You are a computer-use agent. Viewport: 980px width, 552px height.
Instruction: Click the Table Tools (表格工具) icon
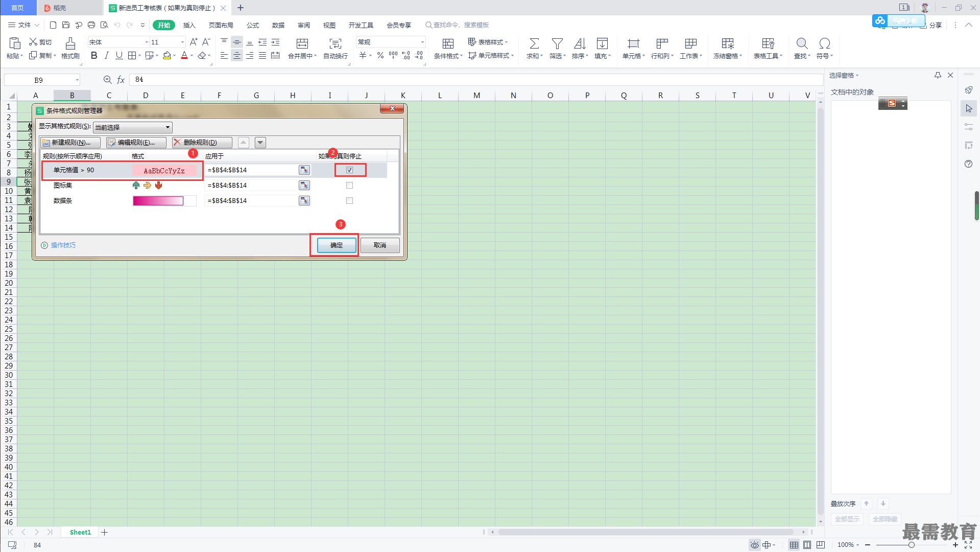pos(768,43)
